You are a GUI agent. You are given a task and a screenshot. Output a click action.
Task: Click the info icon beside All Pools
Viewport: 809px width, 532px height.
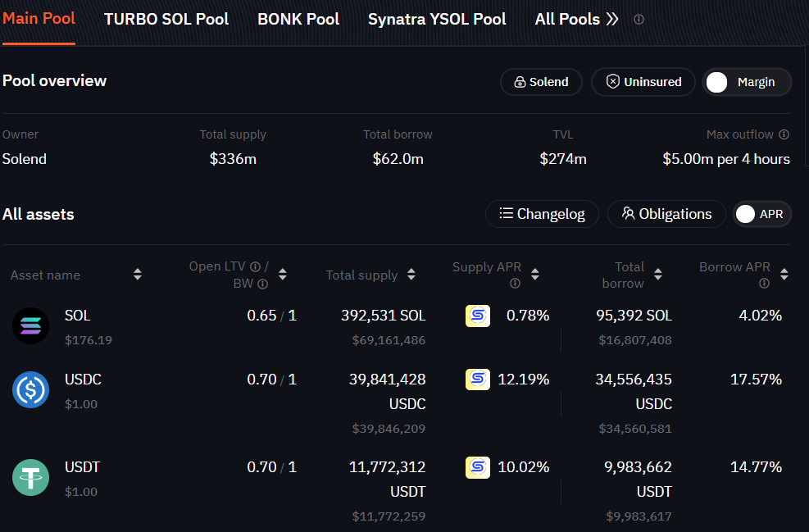pos(639,20)
